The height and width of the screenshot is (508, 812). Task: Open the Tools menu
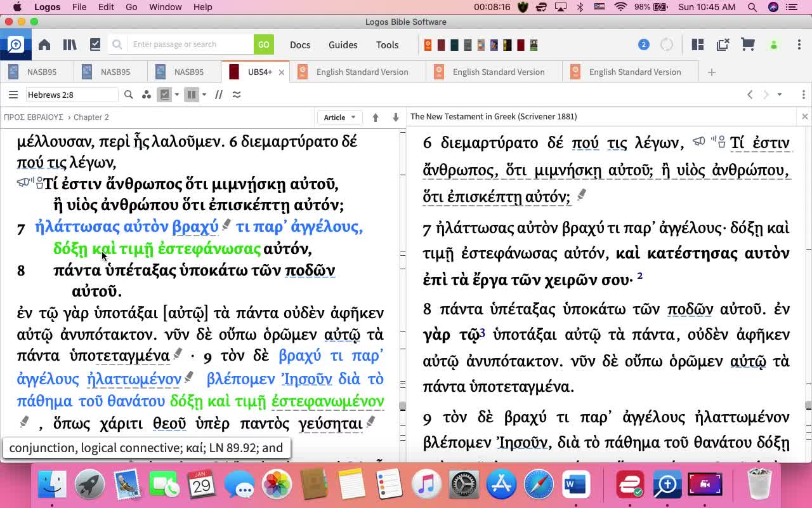click(x=387, y=44)
